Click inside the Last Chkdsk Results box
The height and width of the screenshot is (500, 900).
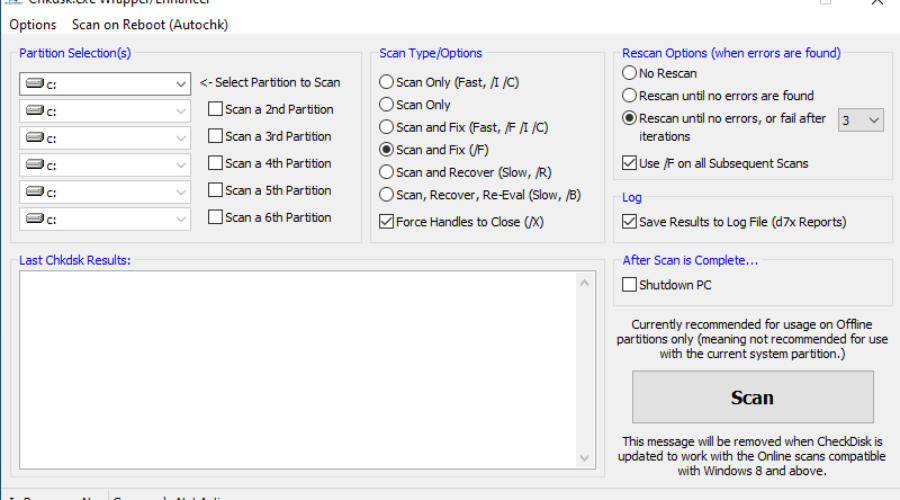click(297, 370)
